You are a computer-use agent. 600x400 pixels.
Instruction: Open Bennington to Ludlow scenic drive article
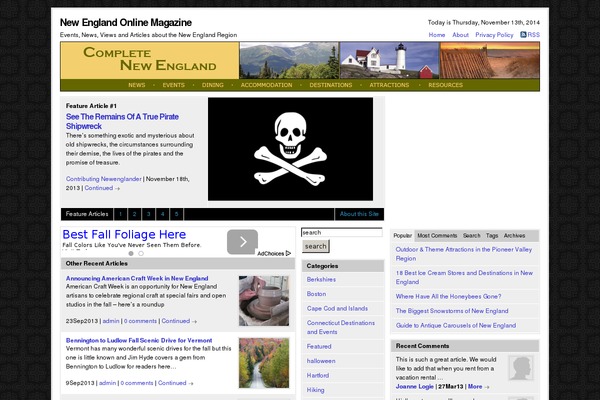tap(139, 340)
